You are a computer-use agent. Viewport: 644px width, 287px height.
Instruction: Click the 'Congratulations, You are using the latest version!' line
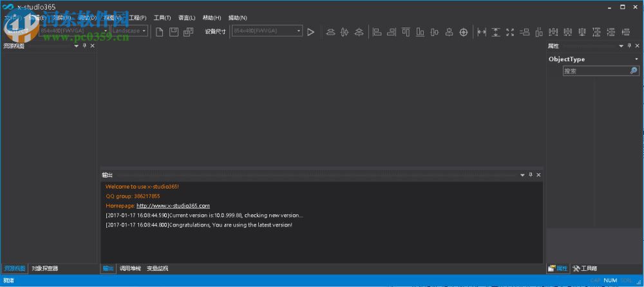[x=199, y=225]
